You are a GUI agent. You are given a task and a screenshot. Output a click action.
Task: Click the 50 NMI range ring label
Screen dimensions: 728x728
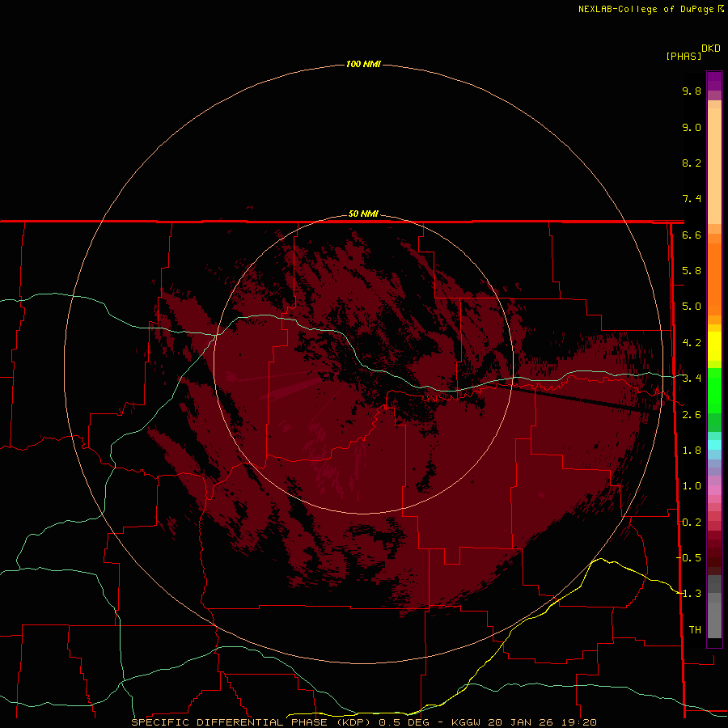pyautogui.click(x=363, y=214)
